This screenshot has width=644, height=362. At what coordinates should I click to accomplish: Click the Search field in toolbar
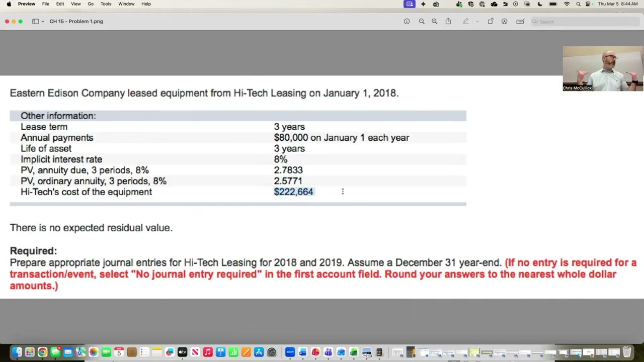click(585, 22)
